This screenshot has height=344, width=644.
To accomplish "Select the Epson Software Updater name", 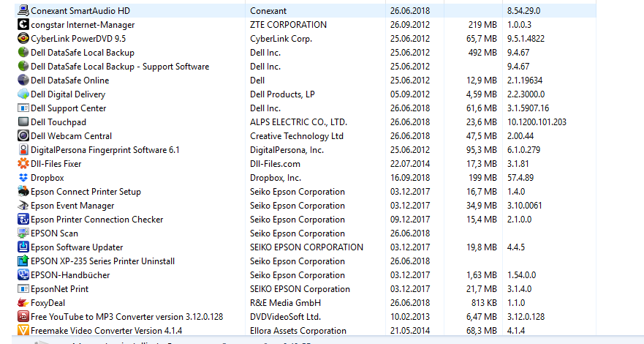I will [x=77, y=247].
